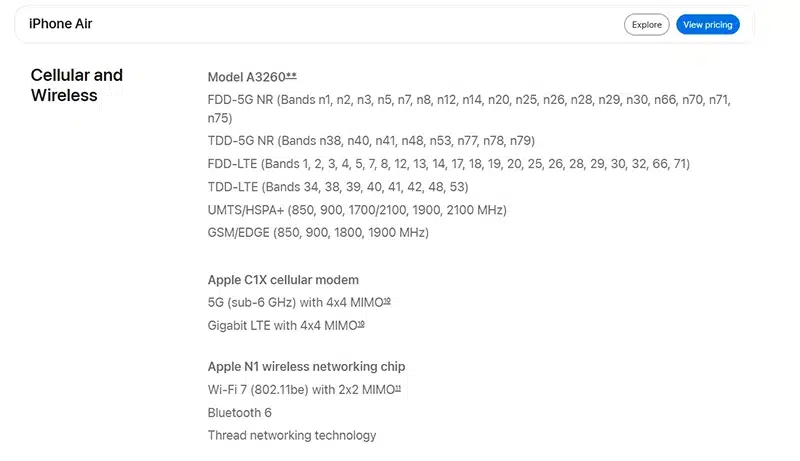Click the Cellular and Wireless heading

77,85
